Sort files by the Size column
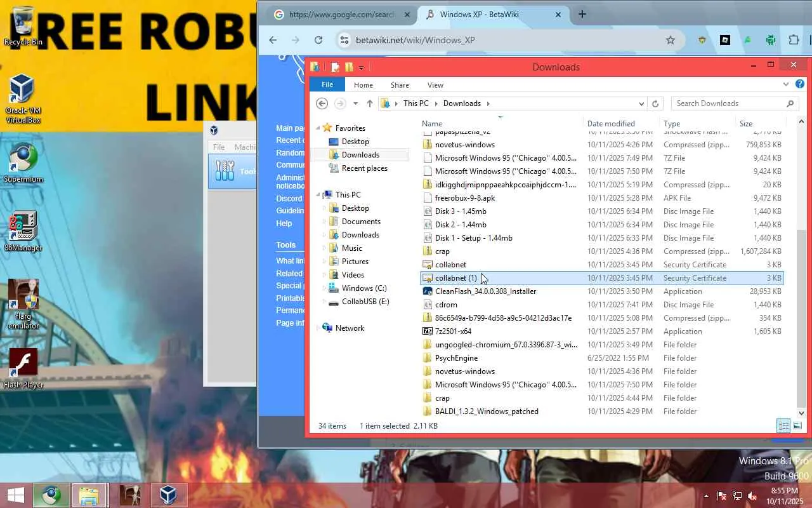 coord(761,124)
